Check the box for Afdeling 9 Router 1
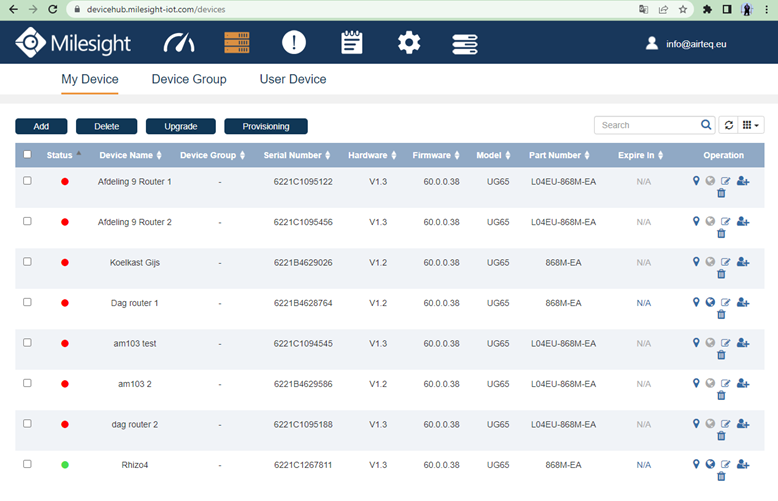Viewport: 778px width, 501px height. [27, 181]
